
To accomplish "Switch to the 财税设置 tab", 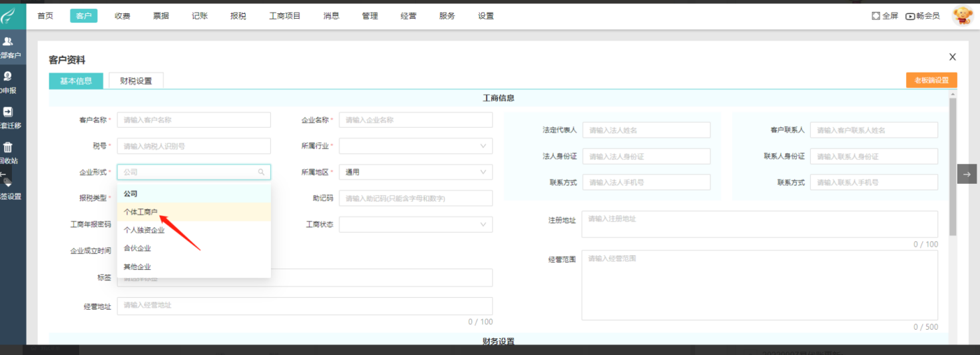I will coord(136,81).
